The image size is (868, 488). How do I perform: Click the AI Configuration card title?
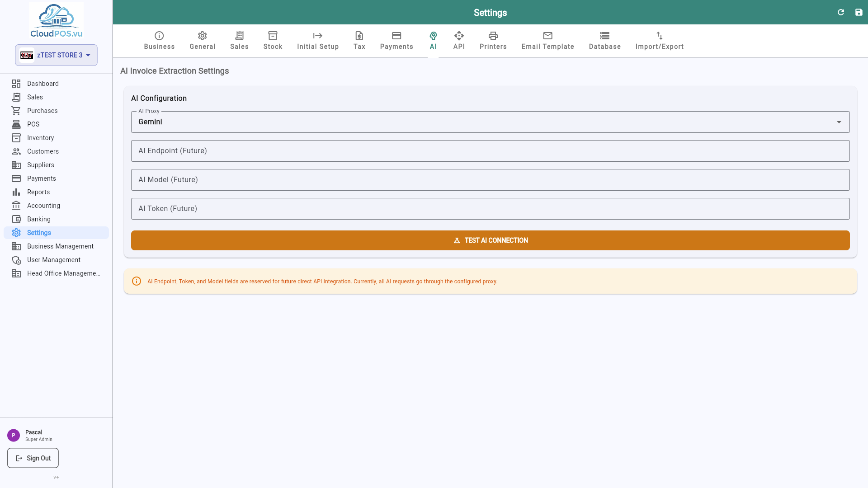click(159, 98)
